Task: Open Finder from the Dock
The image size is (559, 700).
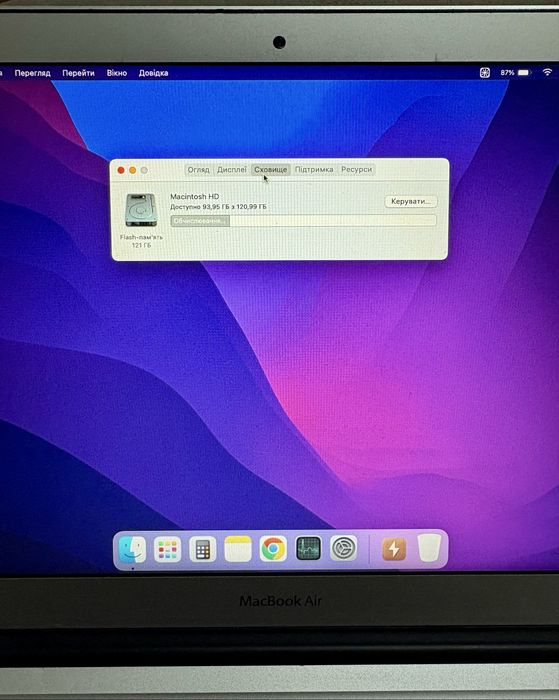Action: tap(132, 549)
